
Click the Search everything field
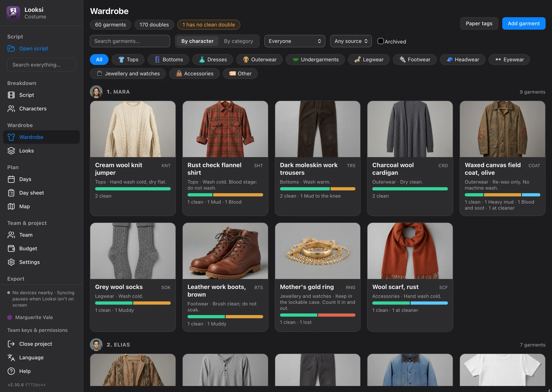pos(41,65)
